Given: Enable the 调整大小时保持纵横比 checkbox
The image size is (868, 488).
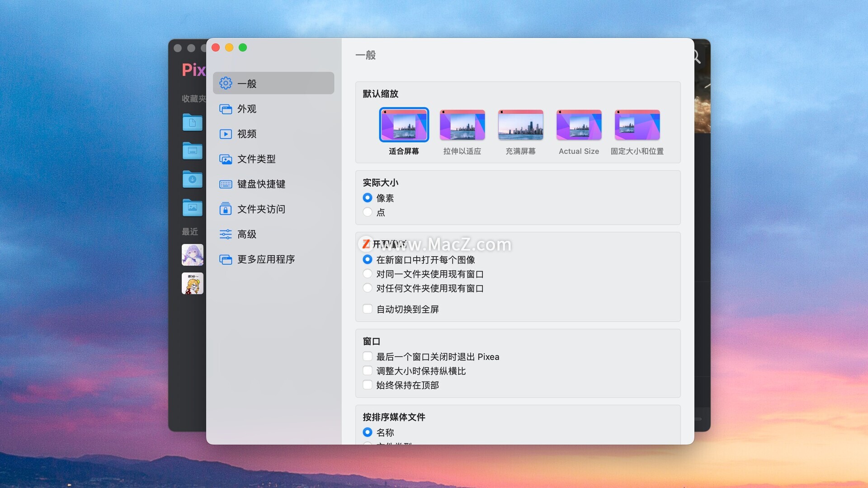Looking at the screenshot, I should 368,371.
